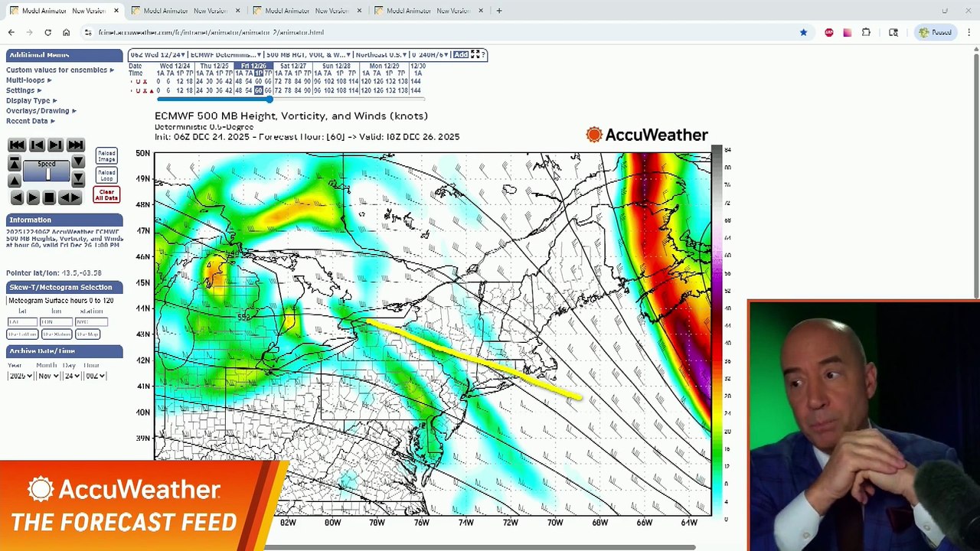Expand the Overlays/Drawing menu
This screenshot has width=980, height=551.
tap(41, 111)
